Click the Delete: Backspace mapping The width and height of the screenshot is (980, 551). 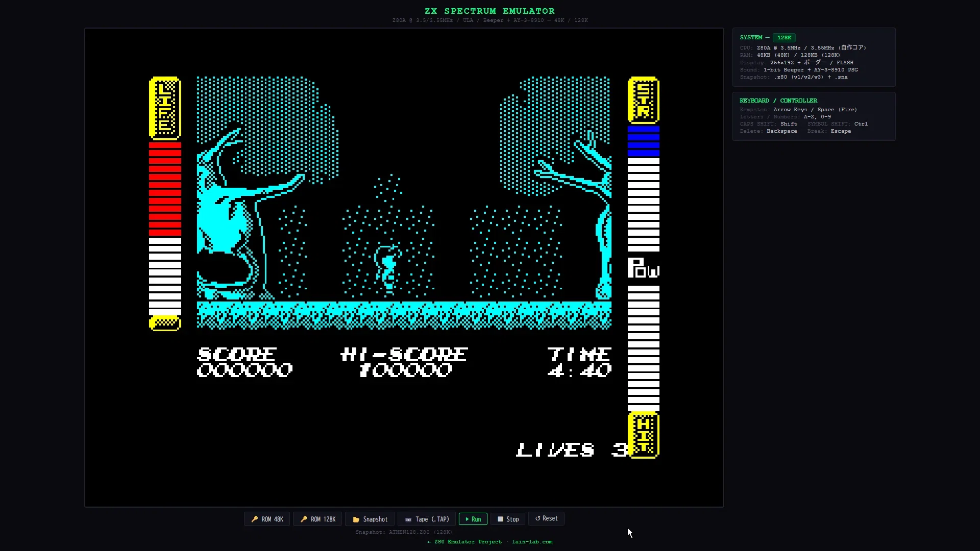click(768, 131)
